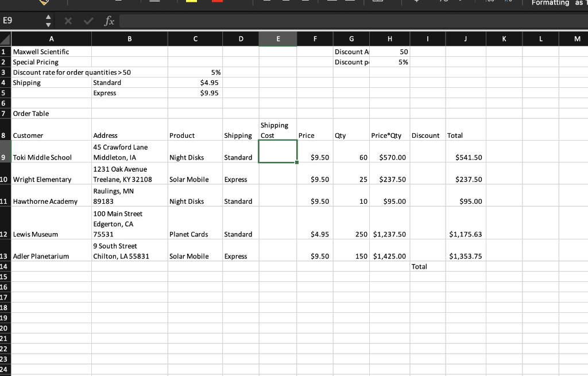Select the 'Planet Cards' product cell

click(195, 223)
